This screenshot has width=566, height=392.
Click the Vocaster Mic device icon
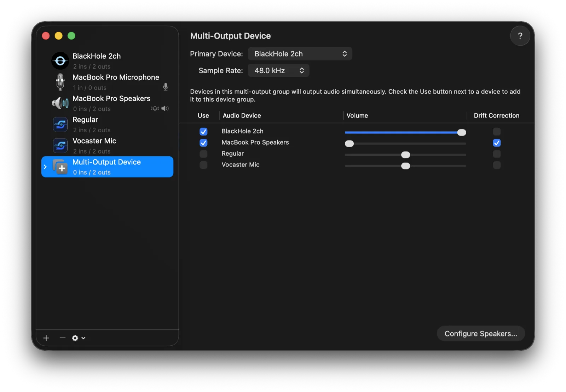click(x=60, y=145)
